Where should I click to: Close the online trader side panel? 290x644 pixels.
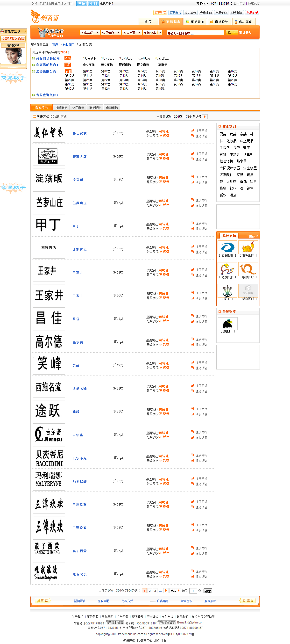click(x=25, y=31)
